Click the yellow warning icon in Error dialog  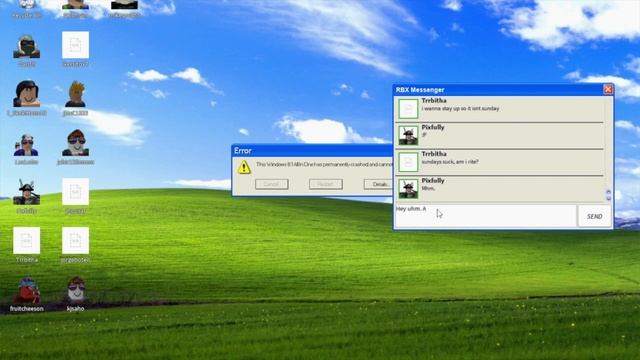(x=244, y=167)
